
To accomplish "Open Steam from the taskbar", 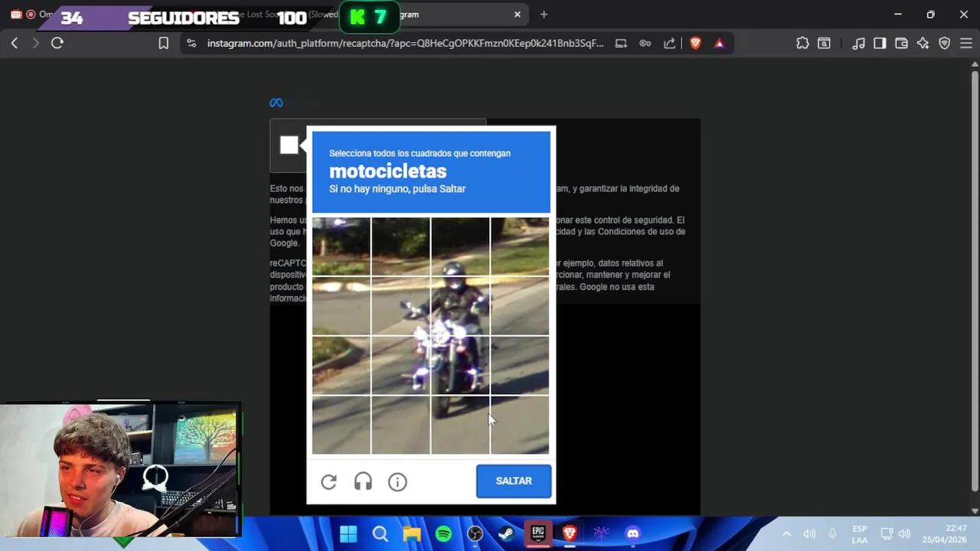I will (506, 533).
